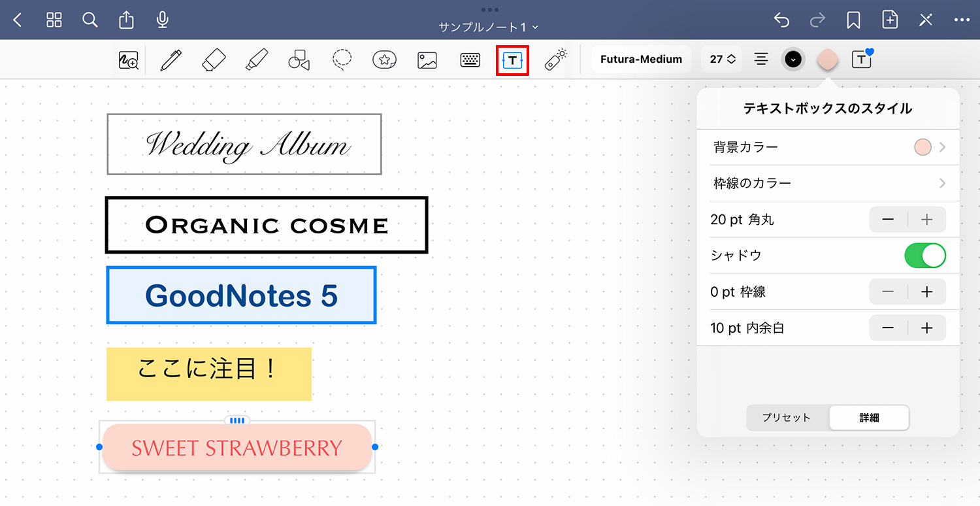Tap the share export icon
The height and width of the screenshot is (506, 980).
(x=126, y=20)
